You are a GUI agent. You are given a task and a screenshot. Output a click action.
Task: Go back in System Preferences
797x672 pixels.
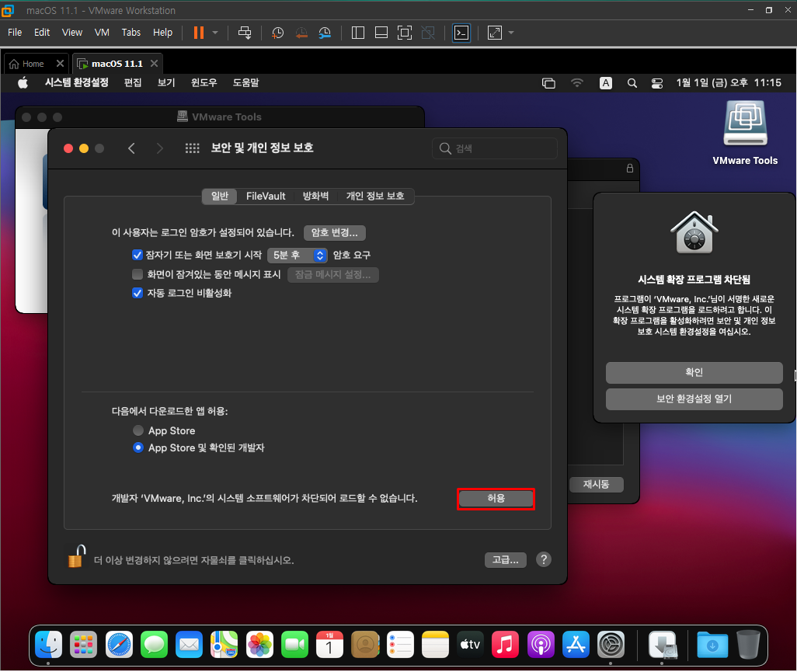[131, 148]
